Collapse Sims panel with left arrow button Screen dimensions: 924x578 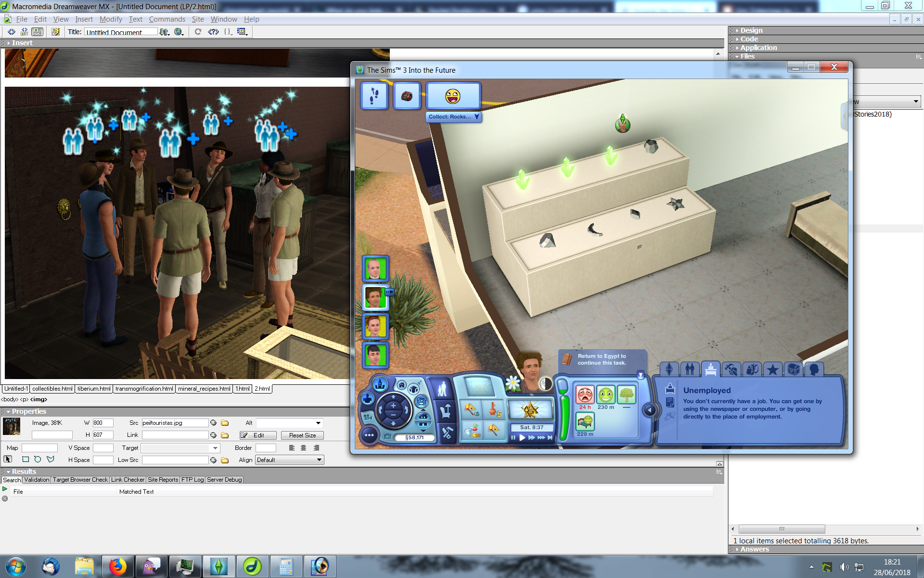pyautogui.click(x=649, y=410)
